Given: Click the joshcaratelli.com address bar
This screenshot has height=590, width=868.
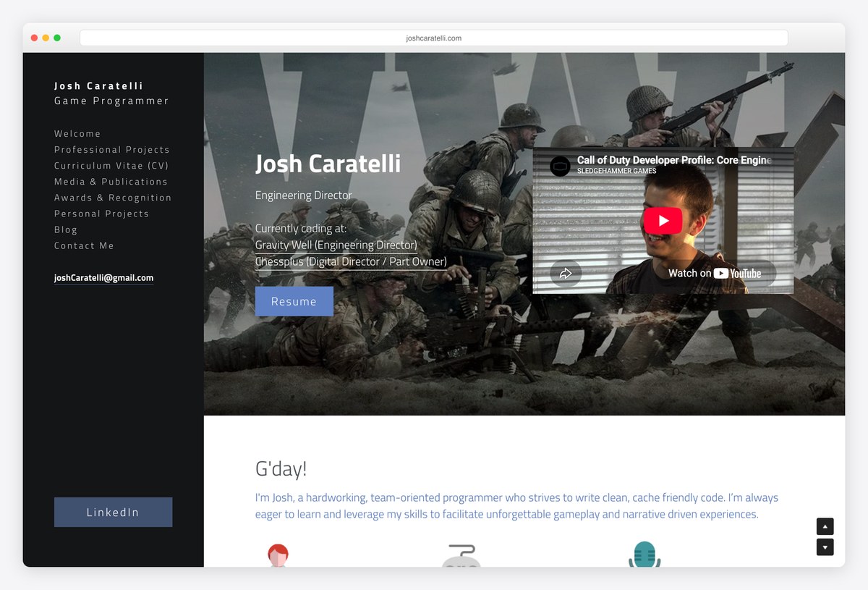Looking at the screenshot, I should [x=434, y=38].
